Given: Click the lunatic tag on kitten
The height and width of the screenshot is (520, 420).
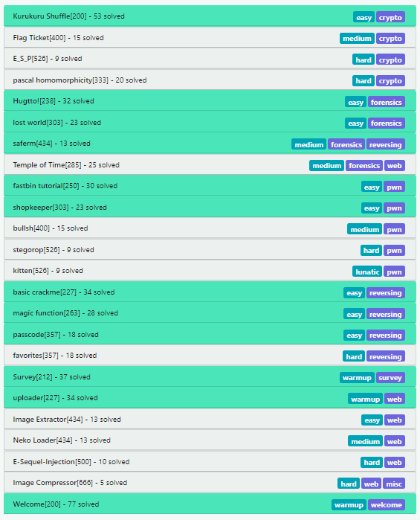Looking at the screenshot, I should pyautogui.click(x=367, y=272).
